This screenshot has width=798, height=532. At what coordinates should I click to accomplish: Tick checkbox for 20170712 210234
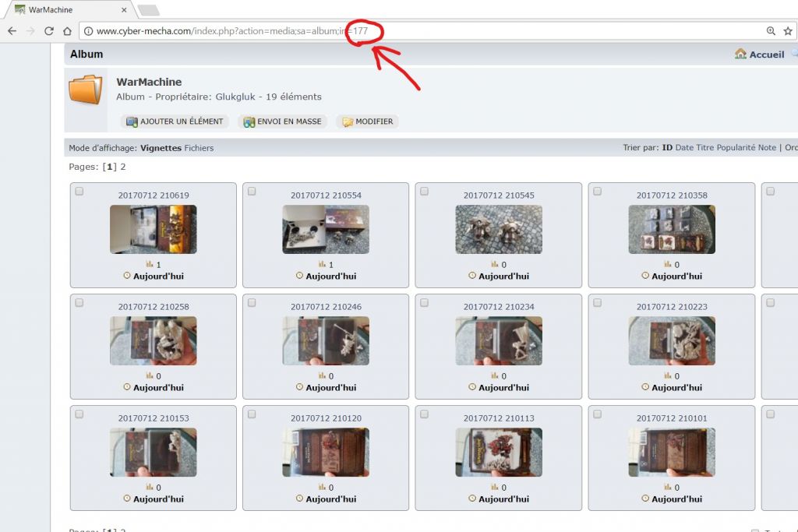[425, 303]
